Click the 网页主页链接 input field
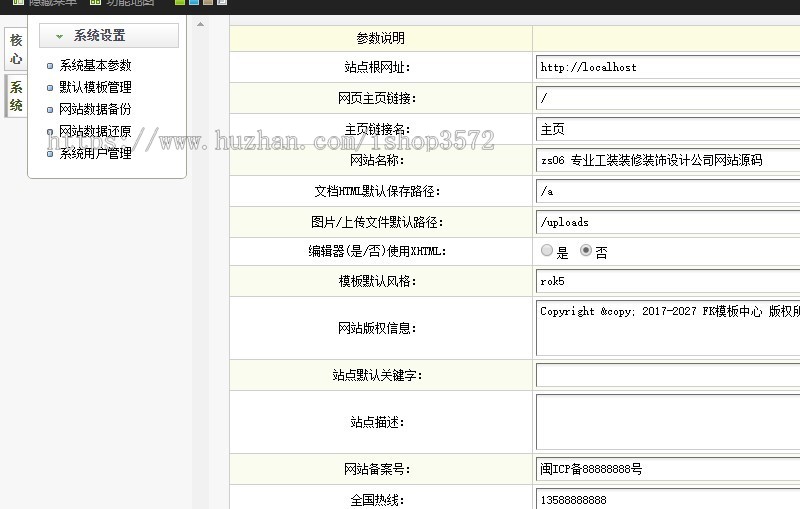 668,98
